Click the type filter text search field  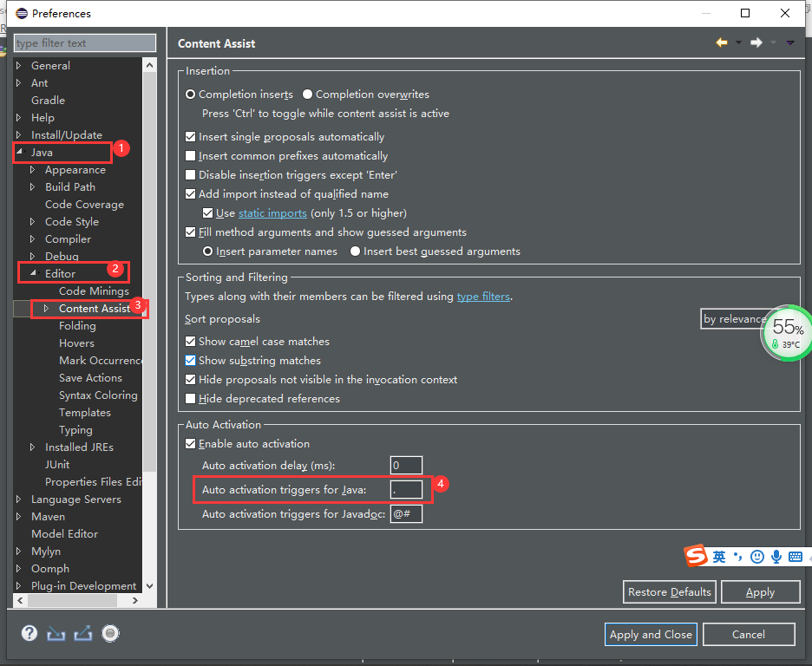pyautogui.click(x=85, y=43)
